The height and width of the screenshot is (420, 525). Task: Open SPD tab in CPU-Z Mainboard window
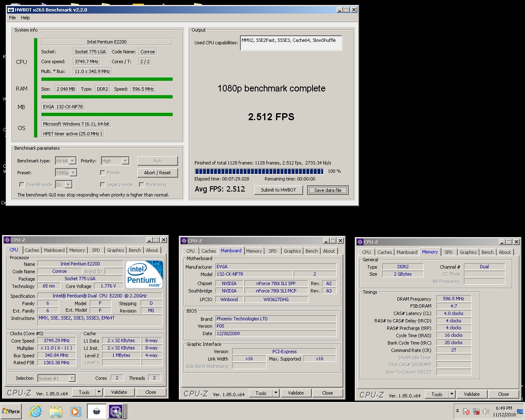pyautogui.click(x=272, y=251)
